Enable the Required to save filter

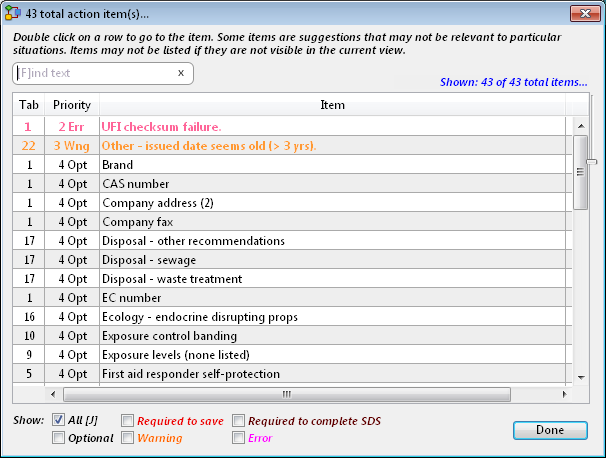click(x=127, y=421)
